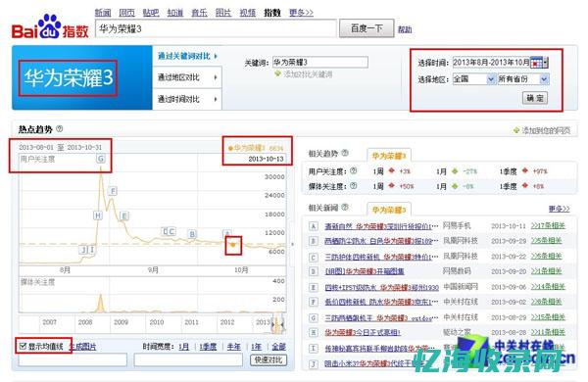Open the date range dropdown arrow
Image resolution: width=588 pixels, height=382 pixels.
546,63
